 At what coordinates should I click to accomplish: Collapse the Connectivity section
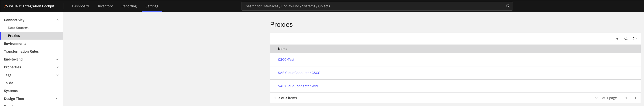(x=57, y=20)
